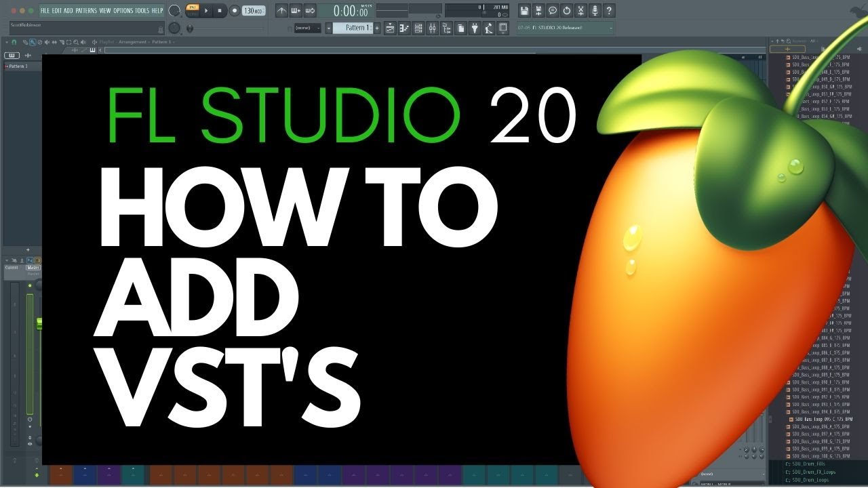
Task: Adjust the master volume knob
Action: tap(174, 11)
